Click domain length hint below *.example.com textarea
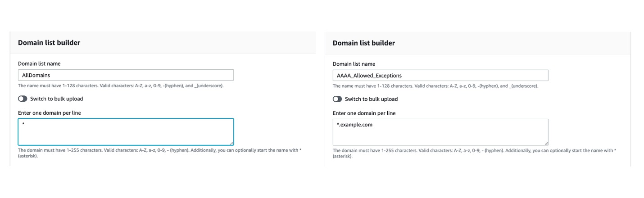The height and width of the screenshot is (198, 644). click(x=474, y=153)
